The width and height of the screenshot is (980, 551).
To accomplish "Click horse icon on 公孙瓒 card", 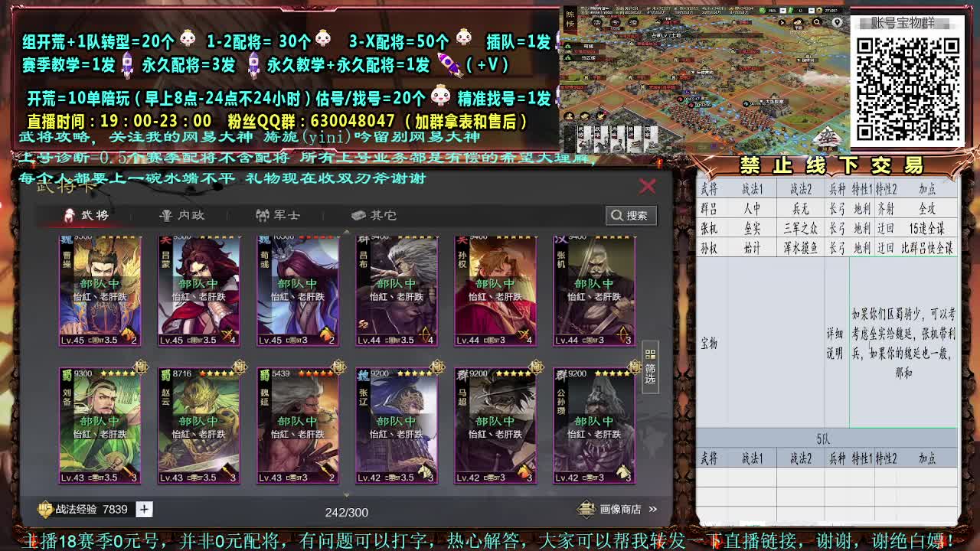I will click(622, 472).
